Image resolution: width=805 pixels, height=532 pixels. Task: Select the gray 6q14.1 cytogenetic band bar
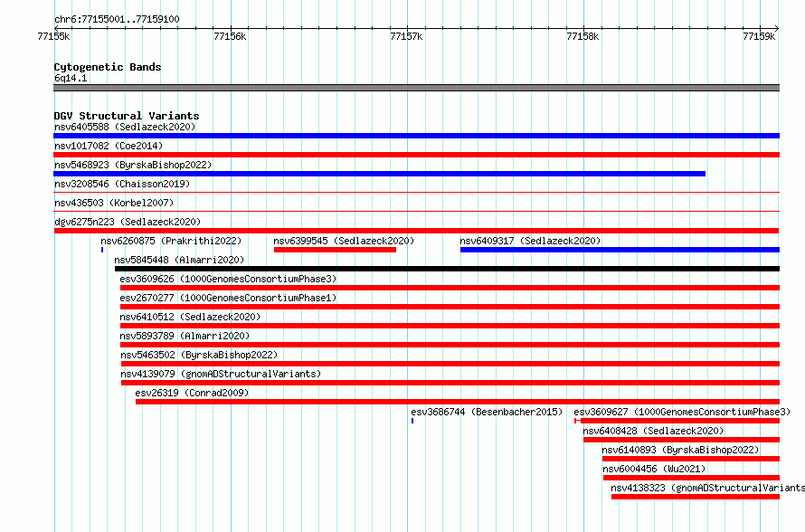click(416, 88)
